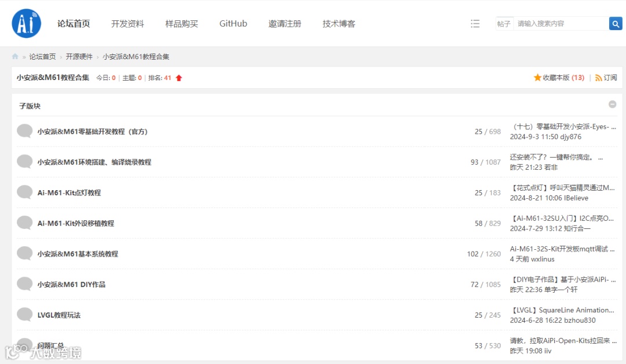
Task: Open latest post 还安装不了？一键帮你搞定
Action: [556, 157]
